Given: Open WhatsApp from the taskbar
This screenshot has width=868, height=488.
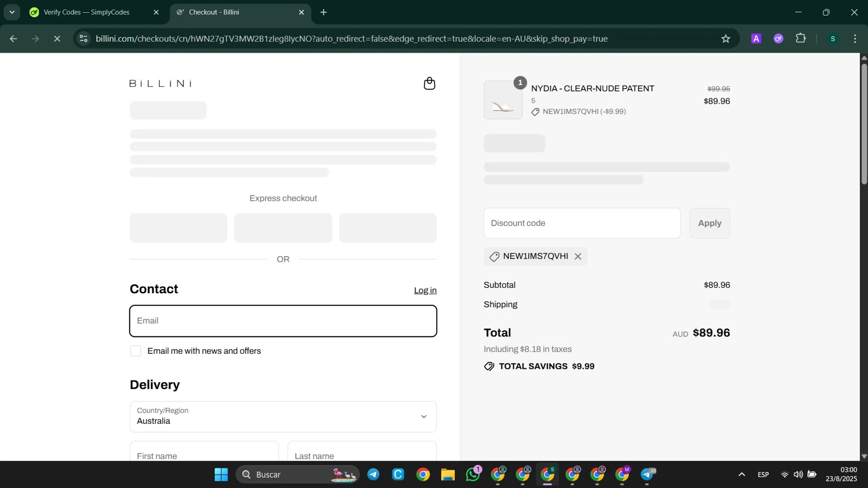Looking at the screenshot, I should click(x=473, y=475).
